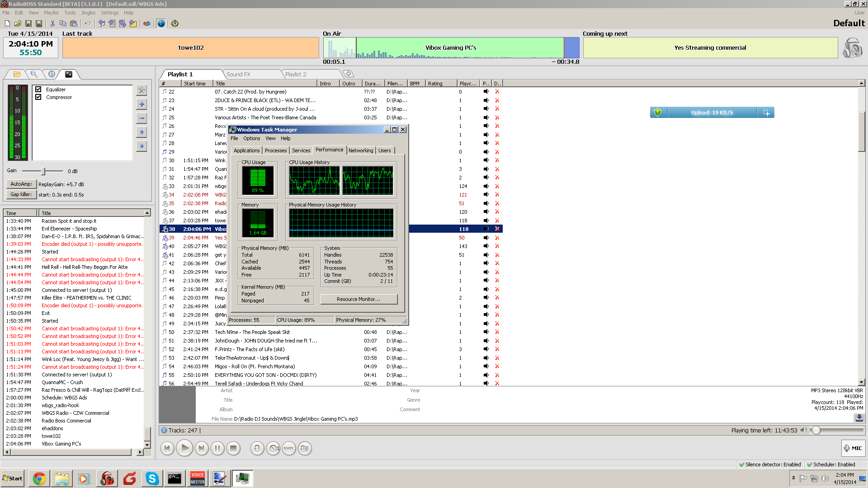
Task: Open Google Chrome from the taskbar
Action: [39, 479]
